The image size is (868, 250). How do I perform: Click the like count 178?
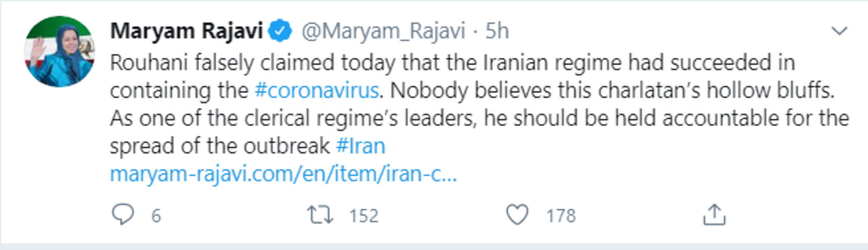[x=561, y=216]
